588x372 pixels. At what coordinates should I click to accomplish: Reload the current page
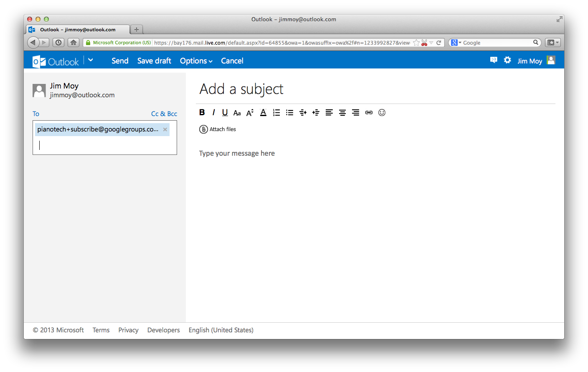[x=438, y=43]
